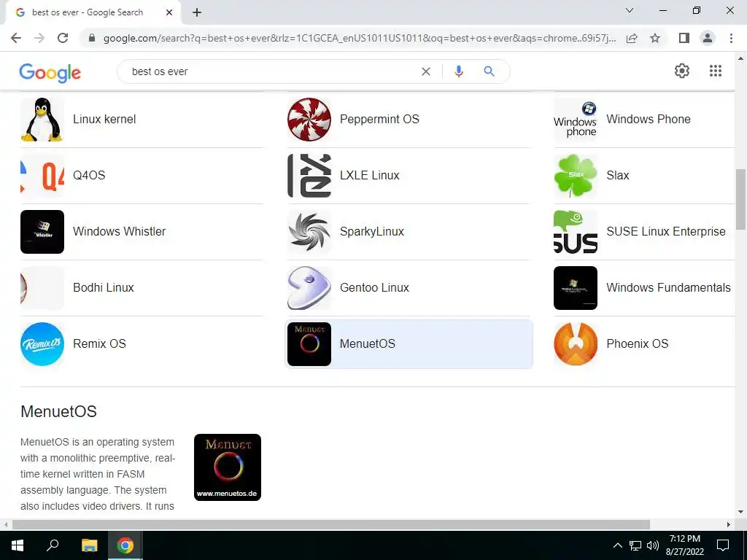
Task: Open the Phoenix OS orange logo
Action: 576,344
